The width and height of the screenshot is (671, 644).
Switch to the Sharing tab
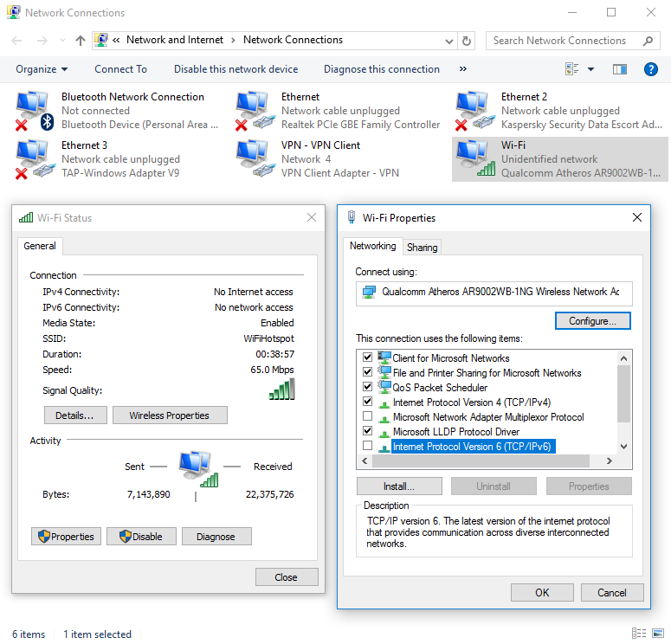coord(422,248)
